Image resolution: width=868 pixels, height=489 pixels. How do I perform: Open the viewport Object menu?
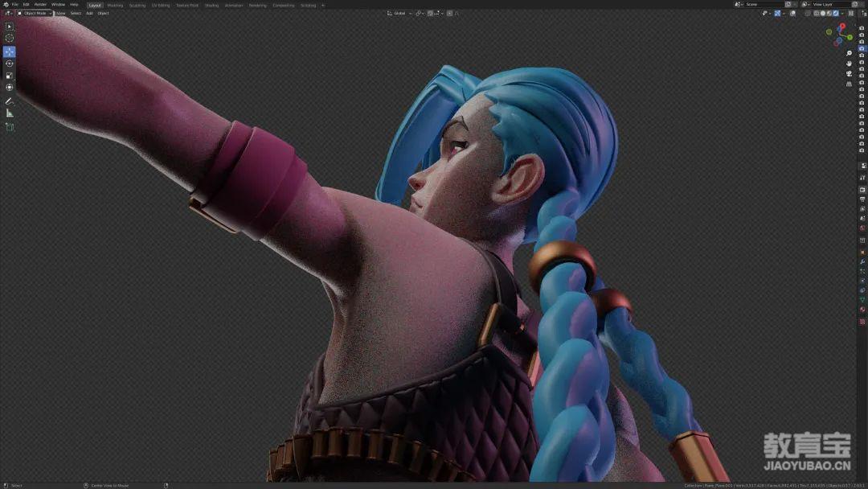pos(104,14)
